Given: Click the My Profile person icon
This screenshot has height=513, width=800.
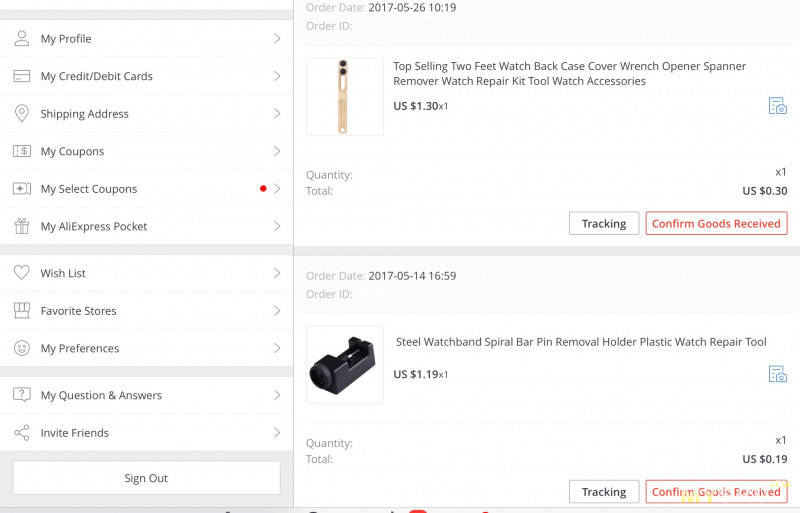Looking at the screenshot, I should 21,39.
